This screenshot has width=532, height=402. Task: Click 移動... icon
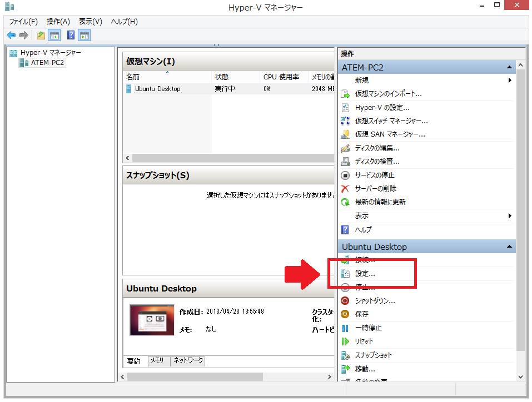click(x=345, y=369)
